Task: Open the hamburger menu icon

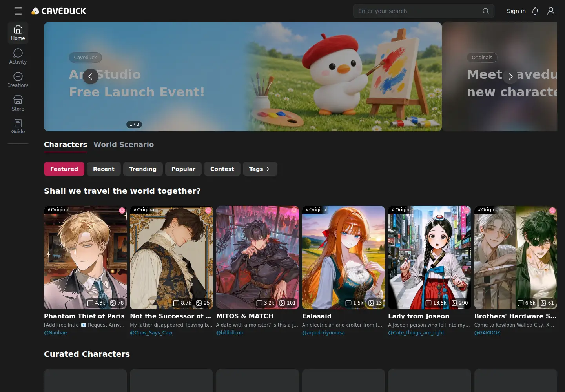Action: pos(18,11)
